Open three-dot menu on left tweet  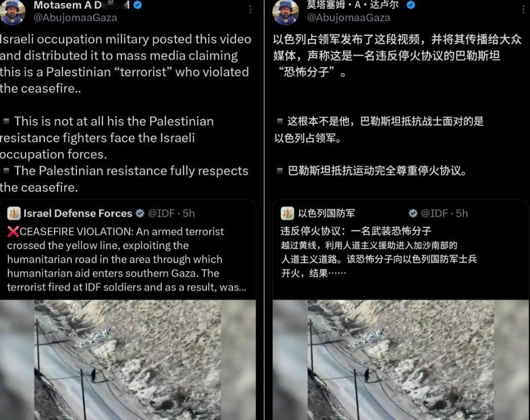click(x=250, y=10)
